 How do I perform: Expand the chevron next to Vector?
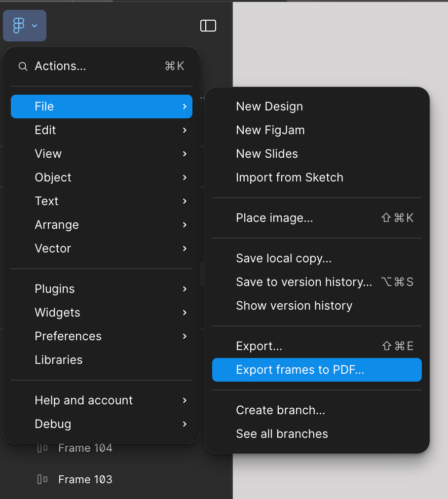[x=185, y=249]
